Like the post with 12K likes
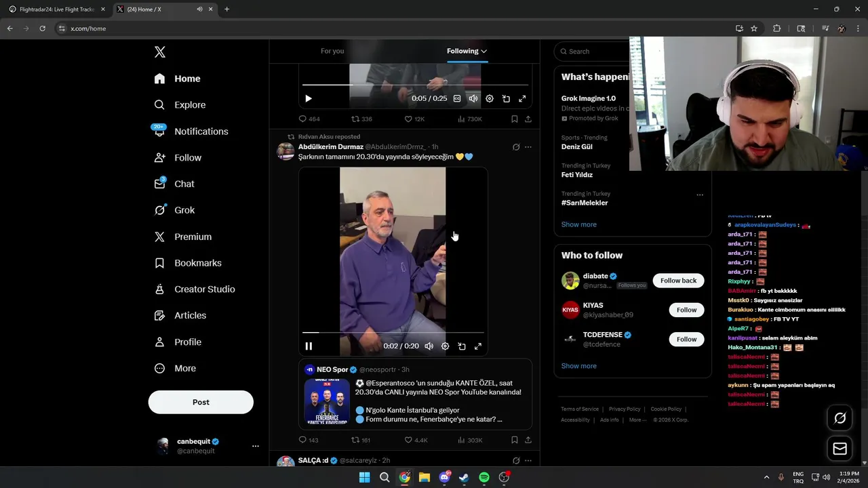The height and width of the screenshot is (488, 868). 414,119
